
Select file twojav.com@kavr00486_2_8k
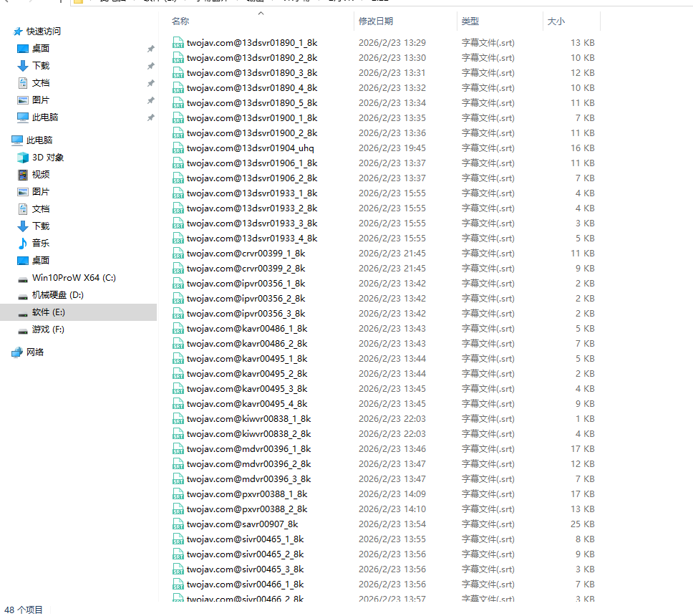click(247, 344)
